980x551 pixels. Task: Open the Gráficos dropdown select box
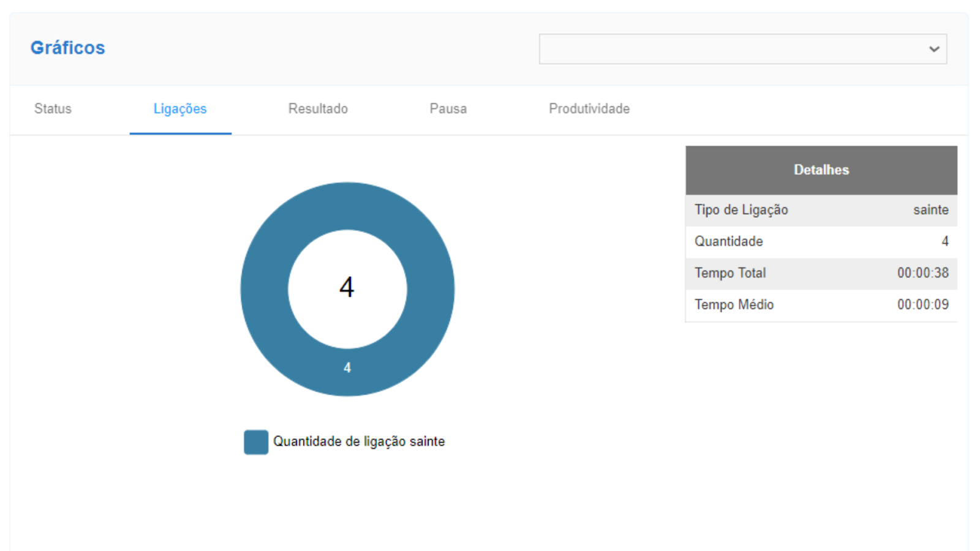pos(735,49)
